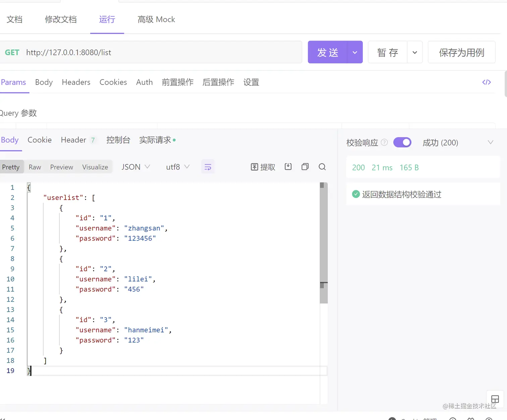Image resolution: width=507 pixels, height=420 pixels.
Task: Open the JSON format dropdown
Action: click(x=136, y=167)
